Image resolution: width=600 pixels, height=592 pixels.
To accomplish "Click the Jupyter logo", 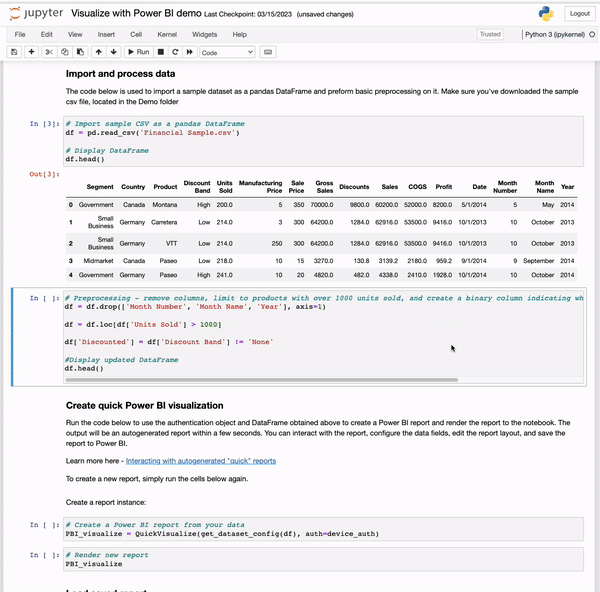I will click(36, 13).
